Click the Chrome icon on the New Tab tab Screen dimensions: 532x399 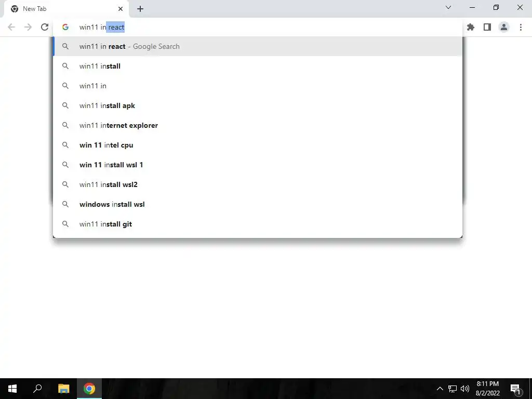15,9
